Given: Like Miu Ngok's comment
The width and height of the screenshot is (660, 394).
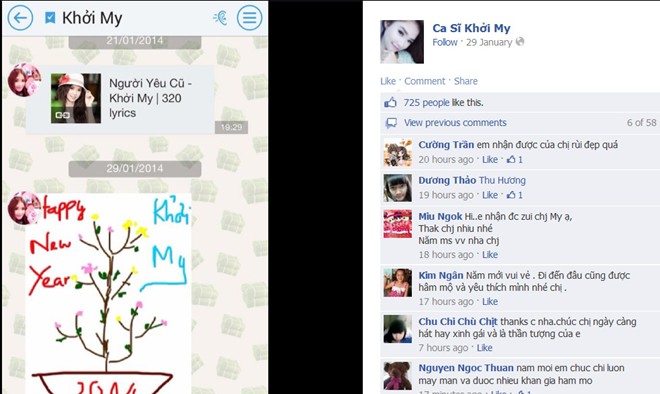Looking at the screenshot, I should coord(490,255).
